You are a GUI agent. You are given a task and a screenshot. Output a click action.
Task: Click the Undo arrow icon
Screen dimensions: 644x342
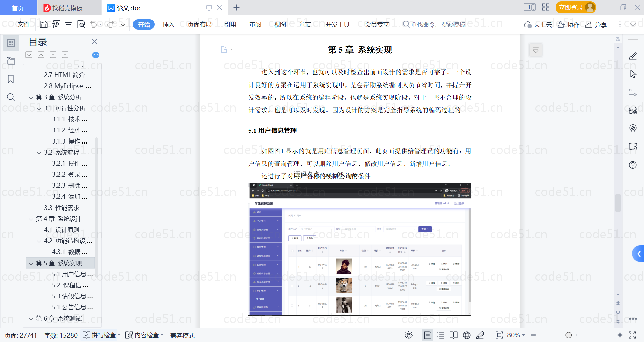[x=93, y=24]
